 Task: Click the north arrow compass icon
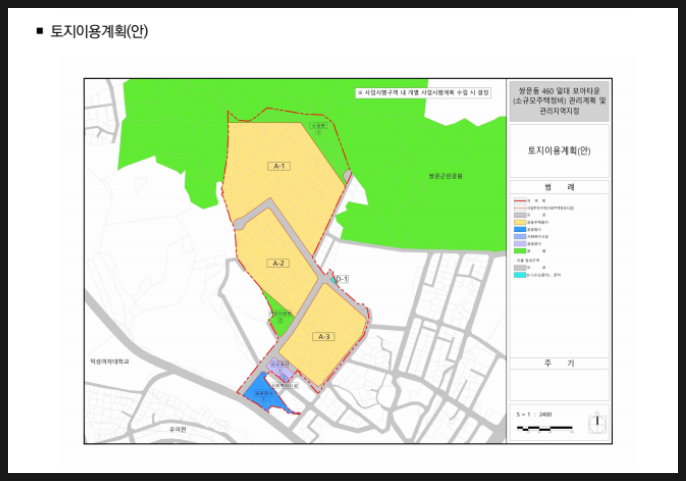coord(596,422)
